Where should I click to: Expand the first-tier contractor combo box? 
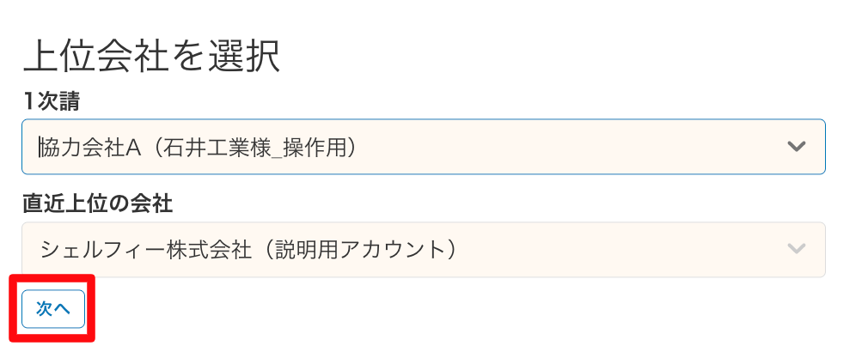(x=423, y=147)
